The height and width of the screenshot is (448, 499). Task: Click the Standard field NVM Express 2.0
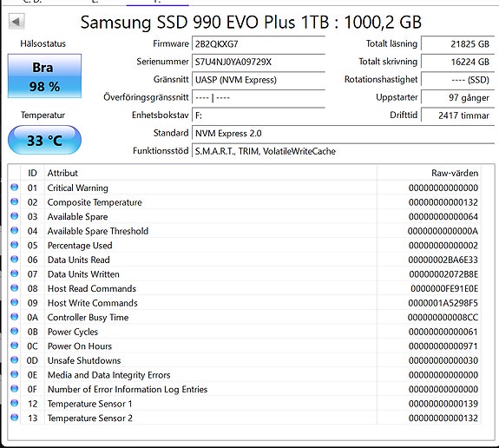(343, 133)
